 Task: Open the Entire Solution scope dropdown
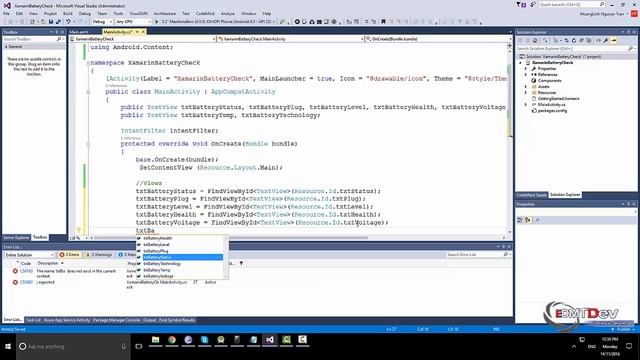(x=29, y=255)
